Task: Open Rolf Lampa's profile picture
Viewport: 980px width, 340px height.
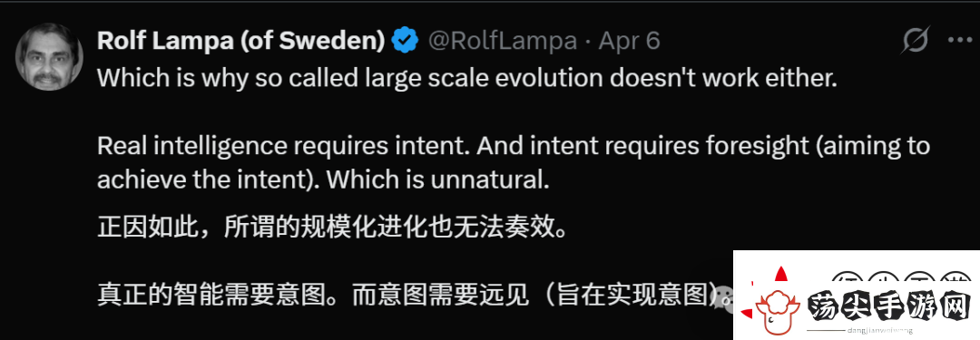Action: (x=49, y=57)
